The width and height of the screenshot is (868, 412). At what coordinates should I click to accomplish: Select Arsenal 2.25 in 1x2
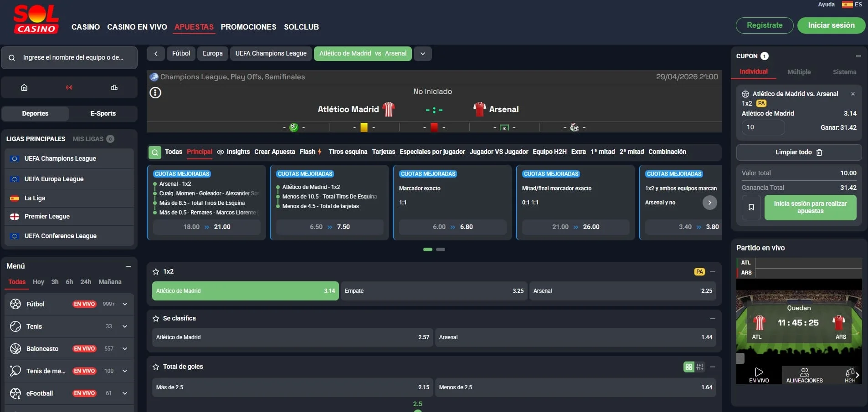pyautogui.click(x=623, y=291)
